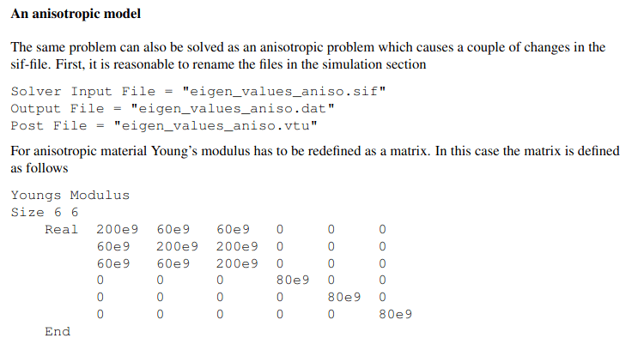644x344 pixels.
Task: Click the "eigen_values_aniso.dat" output filename
Action: (233, 108)
